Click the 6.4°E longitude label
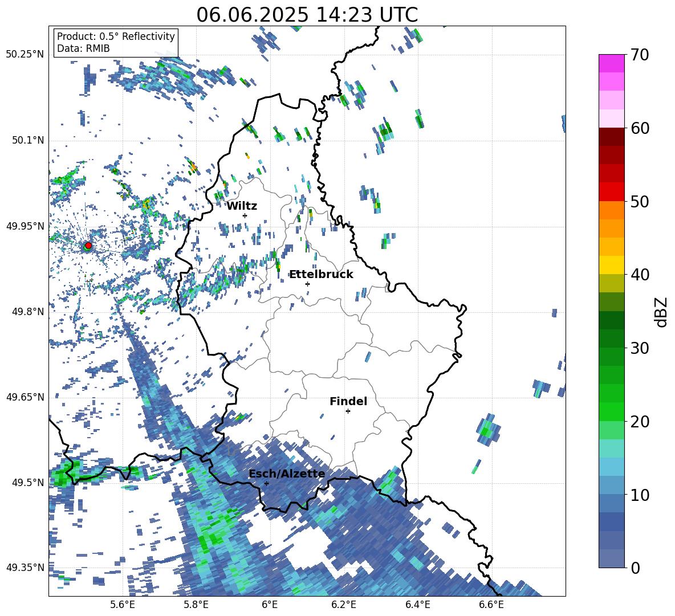The image size is (675, 616). 417,605
